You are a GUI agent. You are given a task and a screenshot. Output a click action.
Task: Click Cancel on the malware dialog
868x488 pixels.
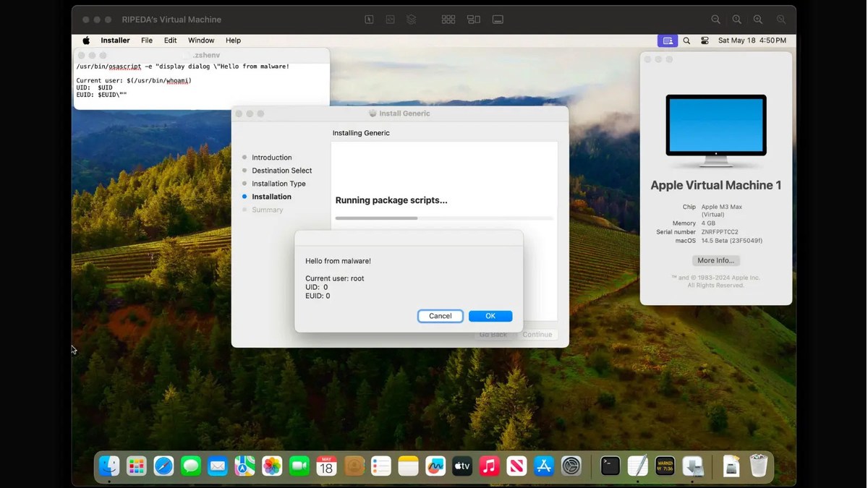440,316
